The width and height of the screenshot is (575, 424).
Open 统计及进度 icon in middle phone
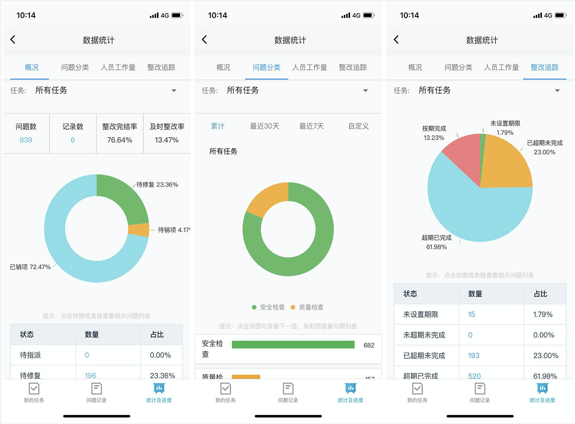pos(351,392)
